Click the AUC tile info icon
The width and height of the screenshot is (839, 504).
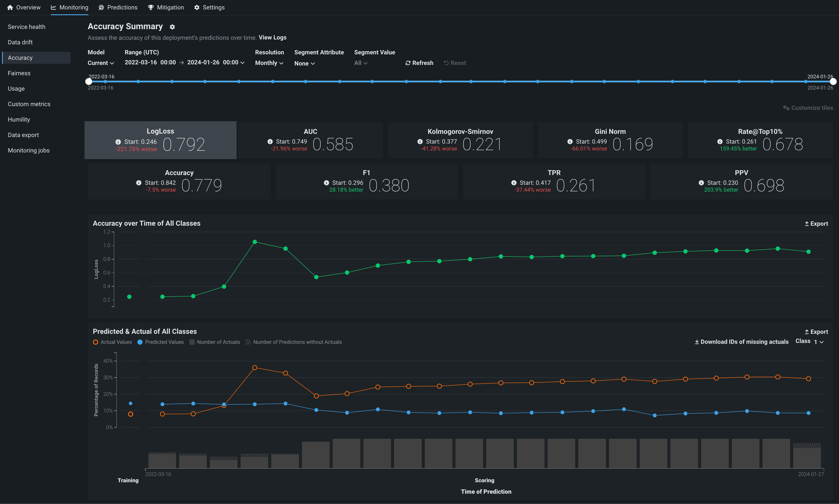click(x=270, y=142)
